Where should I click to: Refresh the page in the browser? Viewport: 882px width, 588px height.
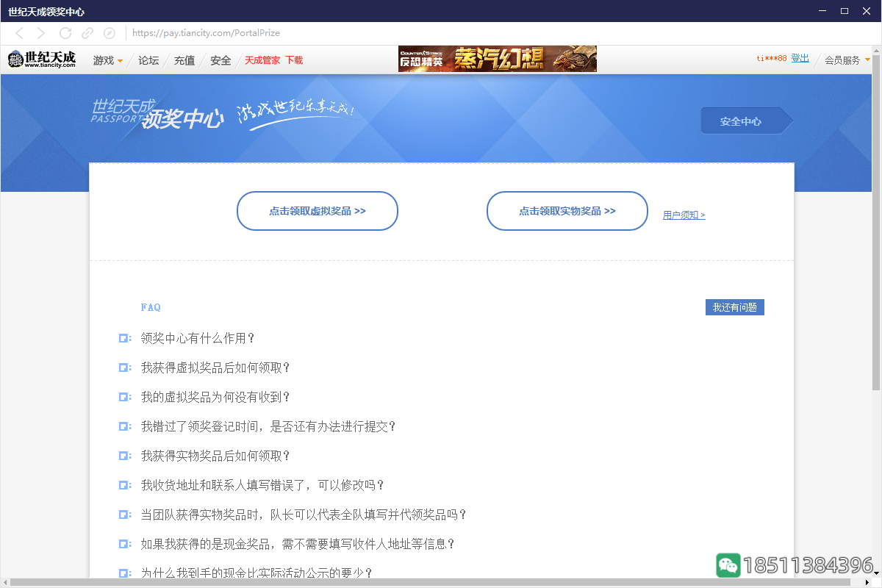(65, 33)
